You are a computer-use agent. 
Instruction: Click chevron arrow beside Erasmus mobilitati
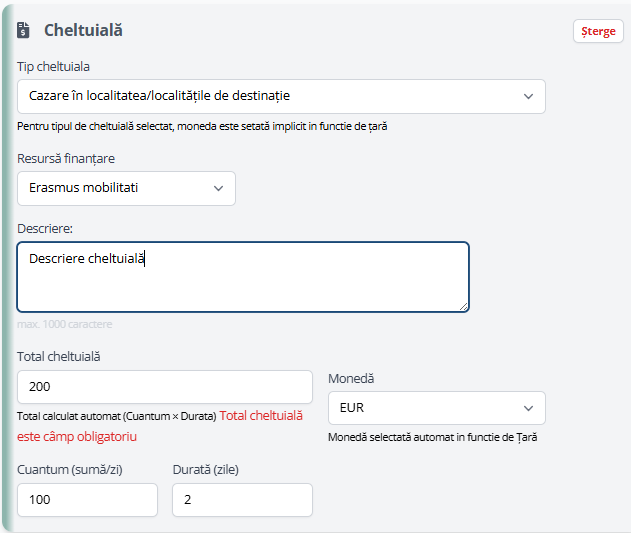tap(218, 188)
